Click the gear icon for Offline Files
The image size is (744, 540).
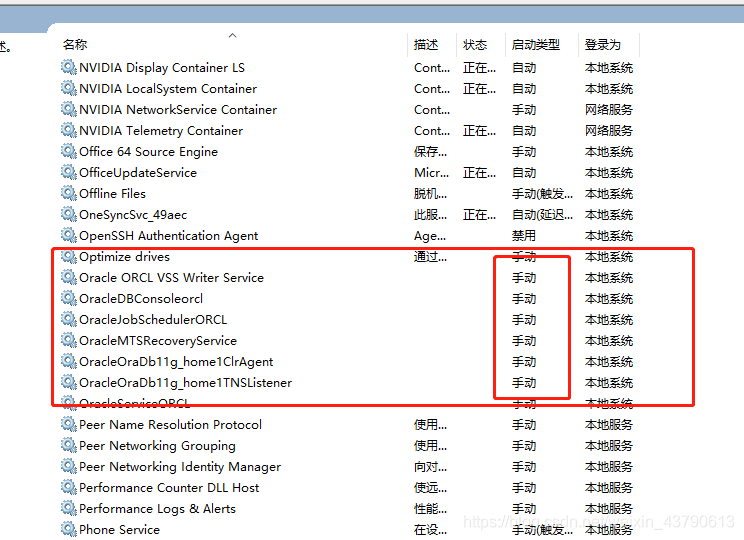pyautogui.click(x=69, y=193)
